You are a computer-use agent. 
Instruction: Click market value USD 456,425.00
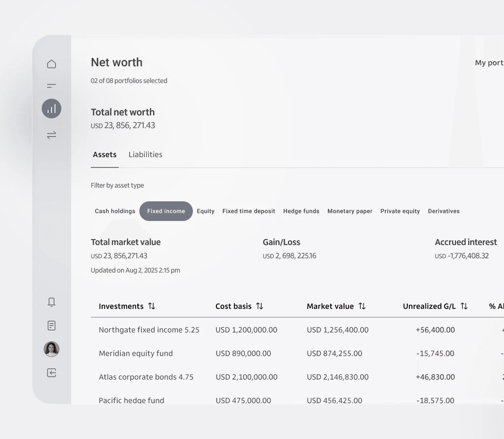tap(335, 400)
